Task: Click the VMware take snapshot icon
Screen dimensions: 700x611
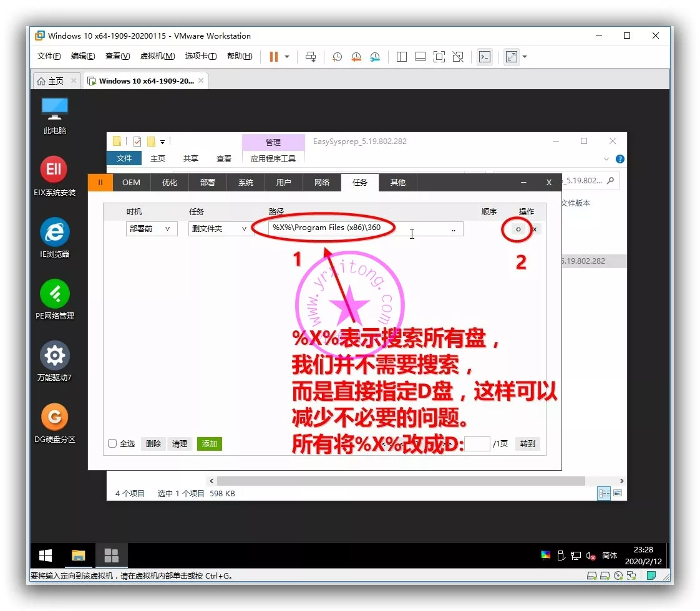Action: pyautogui.click(x=337, y=57)
